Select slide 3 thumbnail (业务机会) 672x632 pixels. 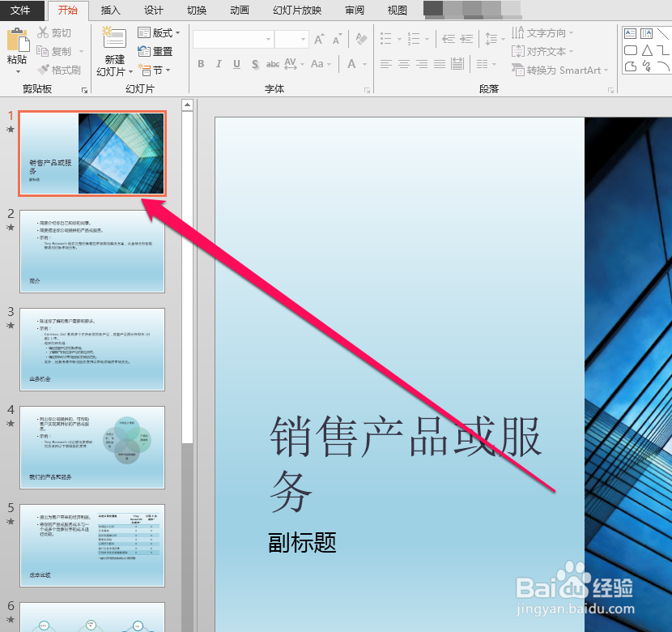92,349
